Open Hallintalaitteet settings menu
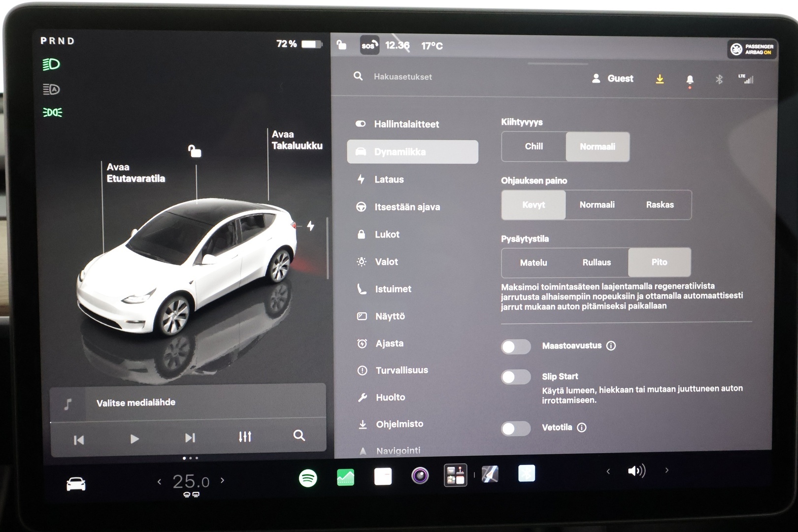Image resolution: width=798 pixels, height=532 pixels. 413,124
